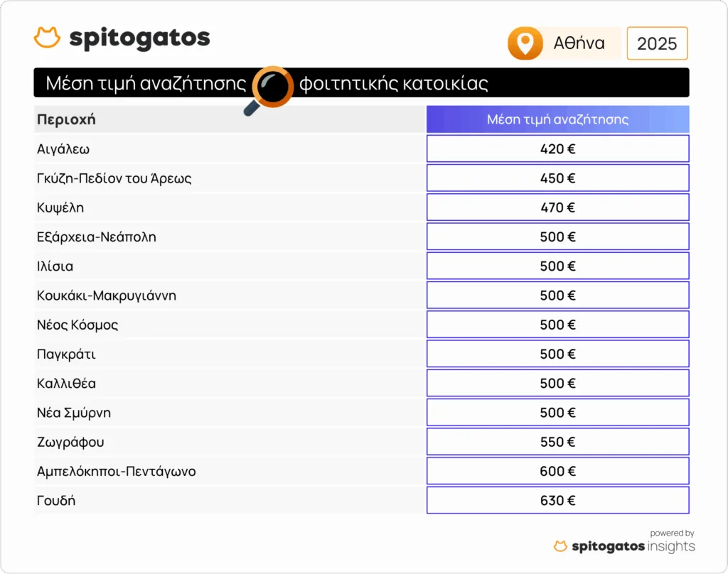Click the Κουκάκι-Μακρυγιάννη row label
Screen dimensions: 728x574
[x=106, y=296]
